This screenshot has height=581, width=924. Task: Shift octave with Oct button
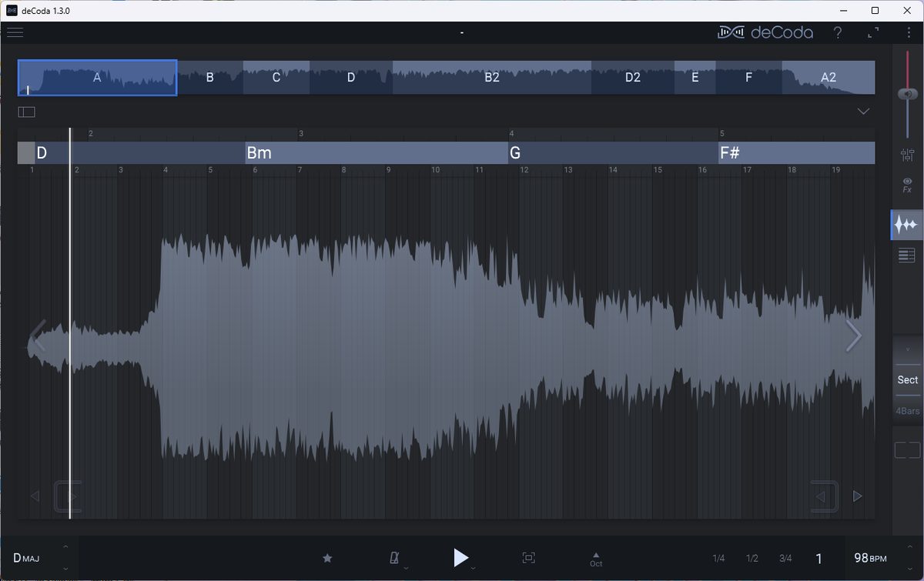596,559
